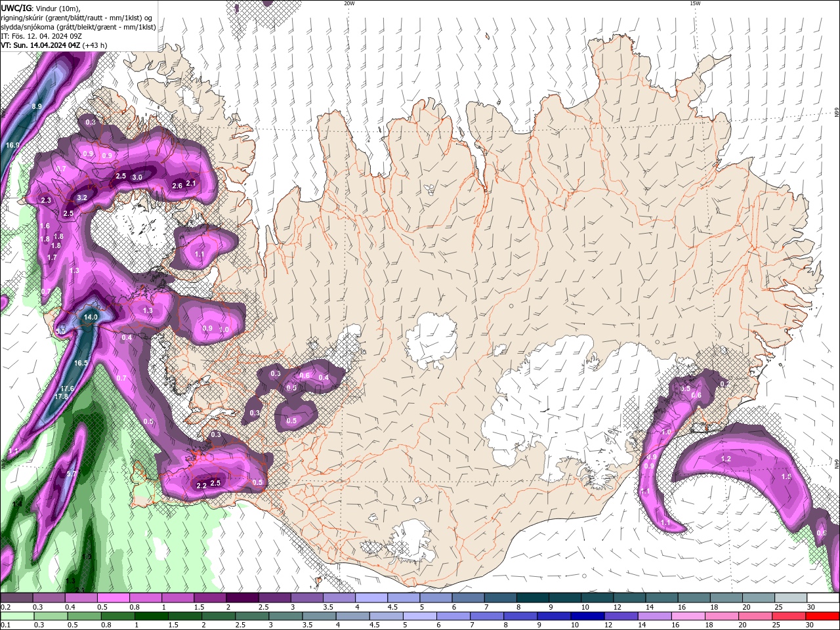Image resolution: width=840 pixels, height=630 pixels.
Task: Select the violet 12 swatch in the bottom legend row
Action: coord(621,616)
